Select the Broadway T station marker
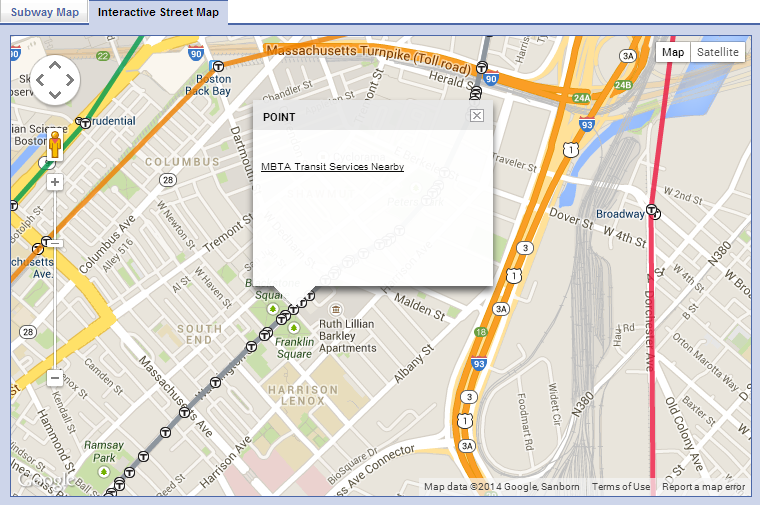Viewport: 761px width, 507px height. [x=652, y=211]
